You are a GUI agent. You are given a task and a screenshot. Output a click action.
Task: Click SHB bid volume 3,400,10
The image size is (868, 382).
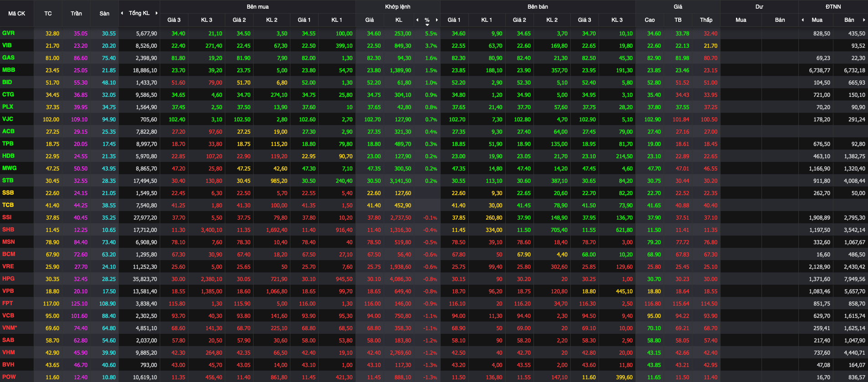coord(212,230)
